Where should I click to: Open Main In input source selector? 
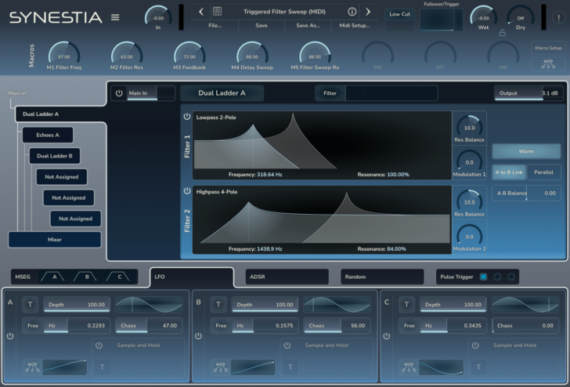[151, 93]
